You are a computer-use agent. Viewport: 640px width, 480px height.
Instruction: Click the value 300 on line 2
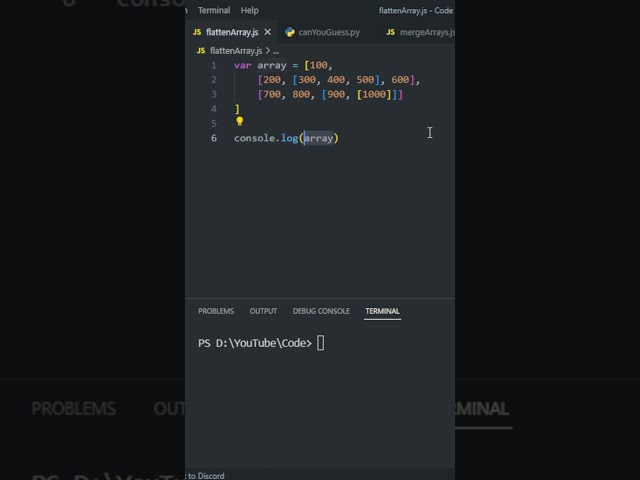[307, 80]
